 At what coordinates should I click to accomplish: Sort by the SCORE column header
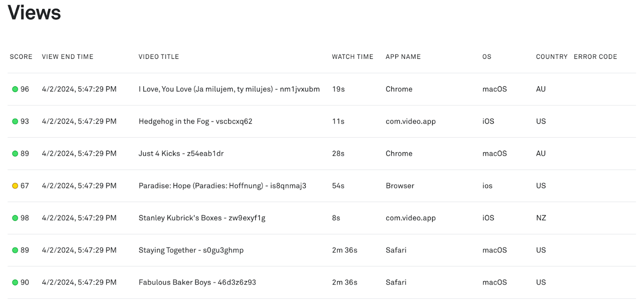coord(21,57)
